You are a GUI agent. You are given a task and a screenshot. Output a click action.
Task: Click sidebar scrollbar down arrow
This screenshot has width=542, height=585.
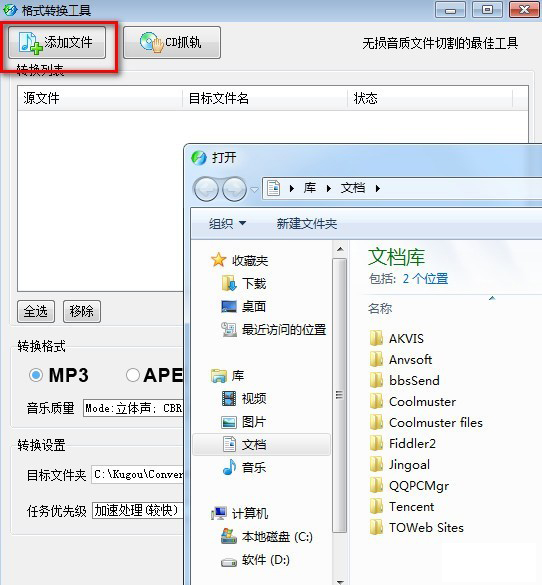point(340,581)
